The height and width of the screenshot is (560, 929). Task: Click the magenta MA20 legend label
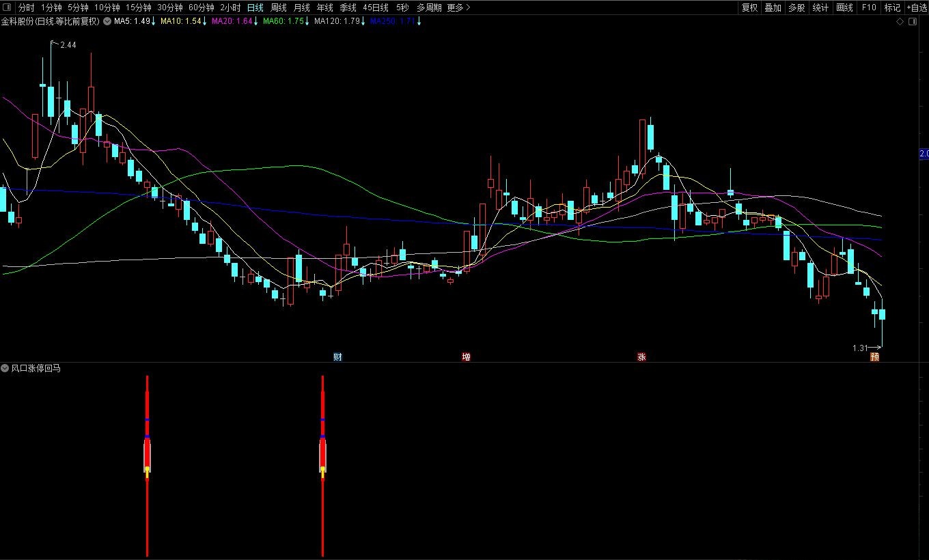point(232,21)
